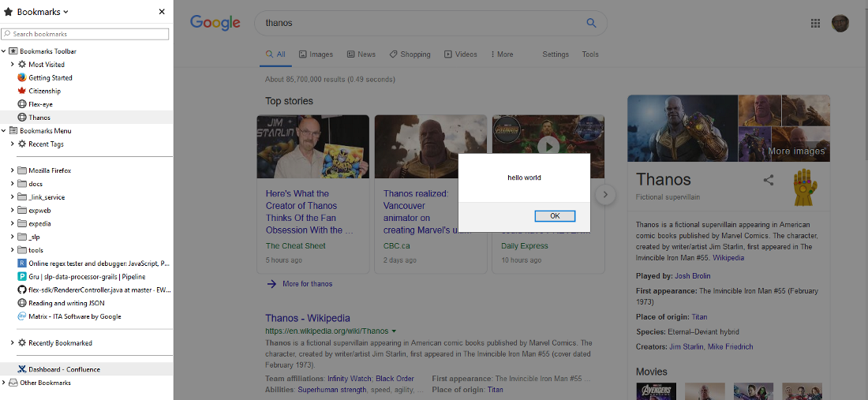Viewport: 868px width, 400px height.
Task: Switch to the News tab
Action: [361, 54]
